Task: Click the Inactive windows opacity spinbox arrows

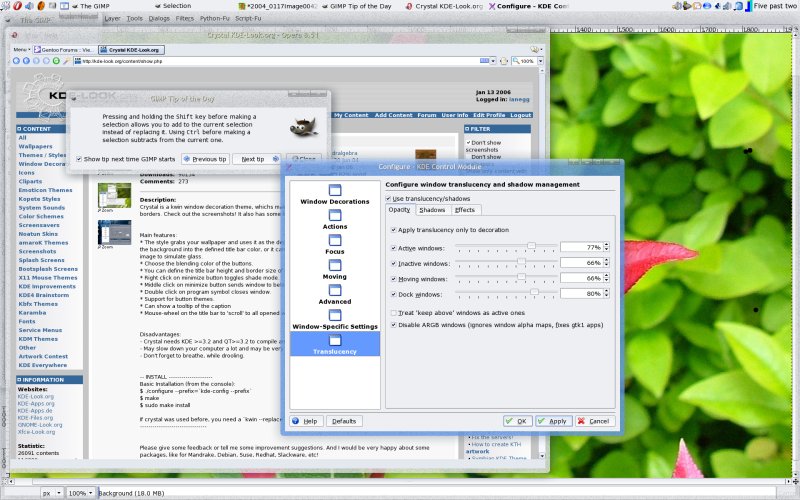Action: click(x=606, y=263)
